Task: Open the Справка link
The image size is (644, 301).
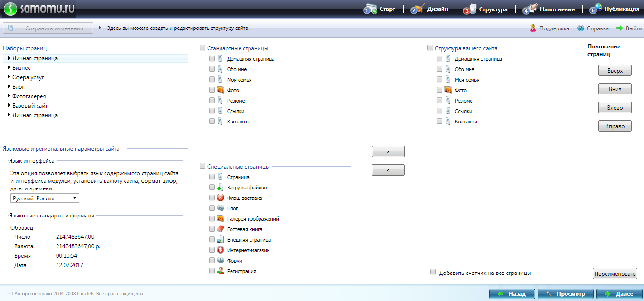Action: click(x=597, y=28)
